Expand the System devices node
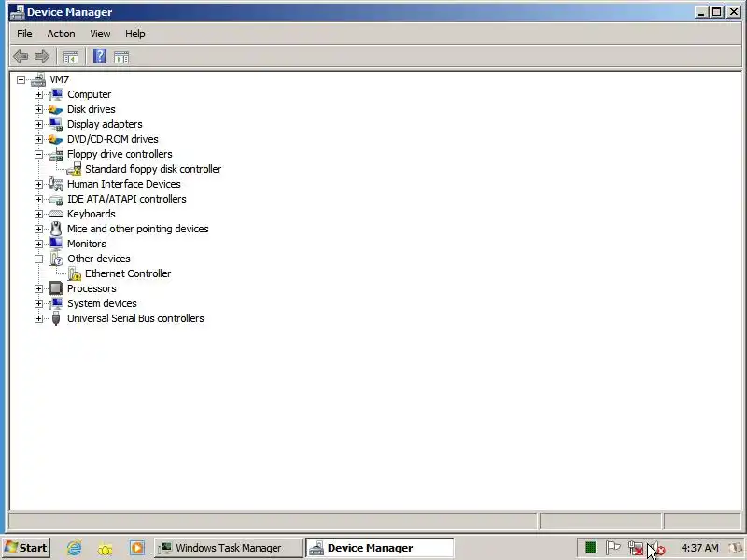This screenshot has width=747, height=560. (38, 303)
